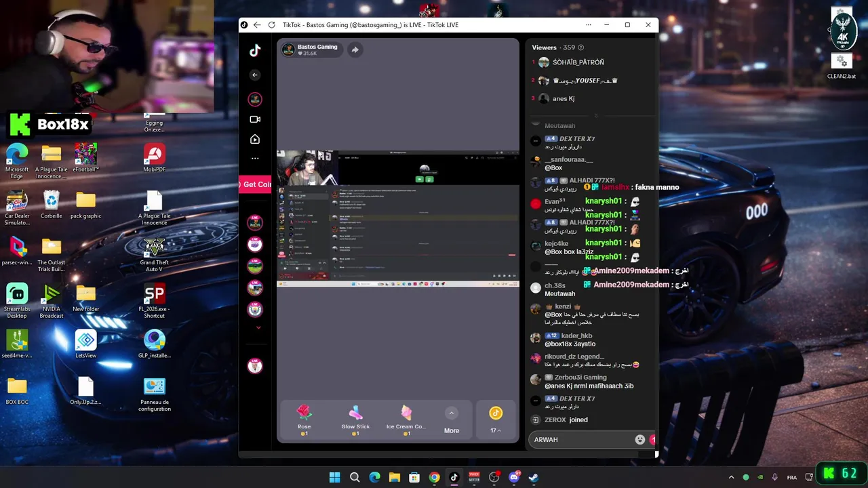This screenshot has height=488, width=868.
Task: Click the circular back arrow in TikTok sidebar
Action: tap(255, 75)
